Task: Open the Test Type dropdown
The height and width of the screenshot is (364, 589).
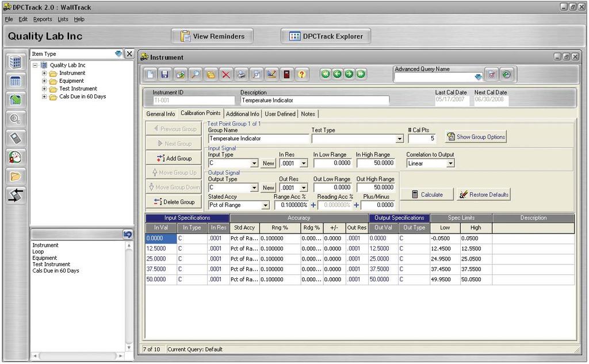Action: [x=399, y=139]
